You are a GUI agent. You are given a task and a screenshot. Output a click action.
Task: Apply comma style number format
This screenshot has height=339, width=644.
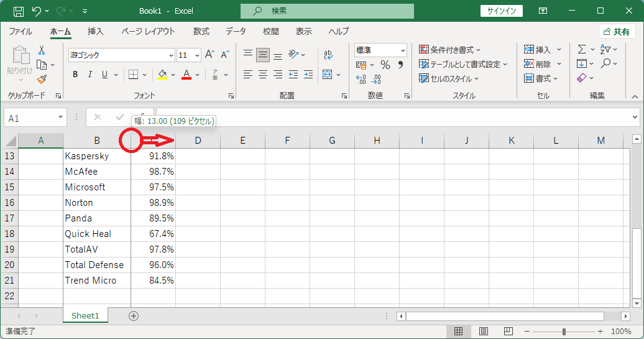[x=400, y=65]
